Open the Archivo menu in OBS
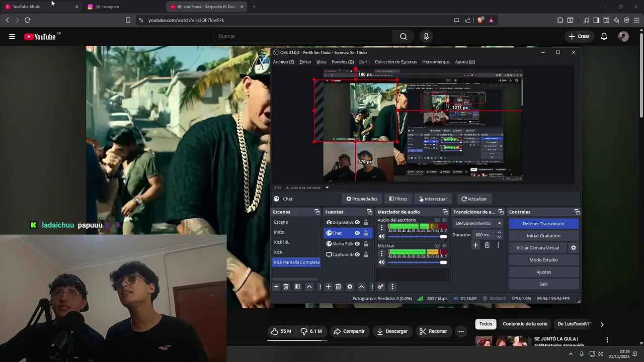The image size is (644, 362). click(283, 62)
